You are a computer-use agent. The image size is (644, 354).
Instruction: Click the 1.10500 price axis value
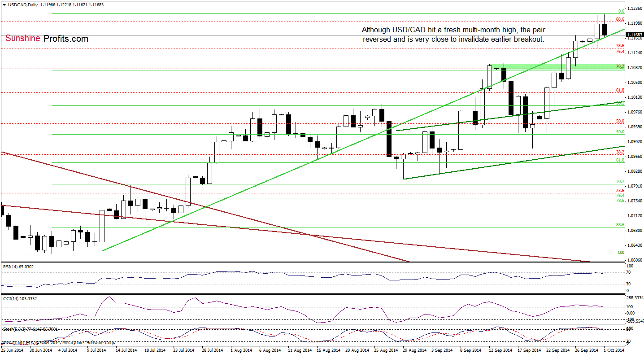[635, 82]
